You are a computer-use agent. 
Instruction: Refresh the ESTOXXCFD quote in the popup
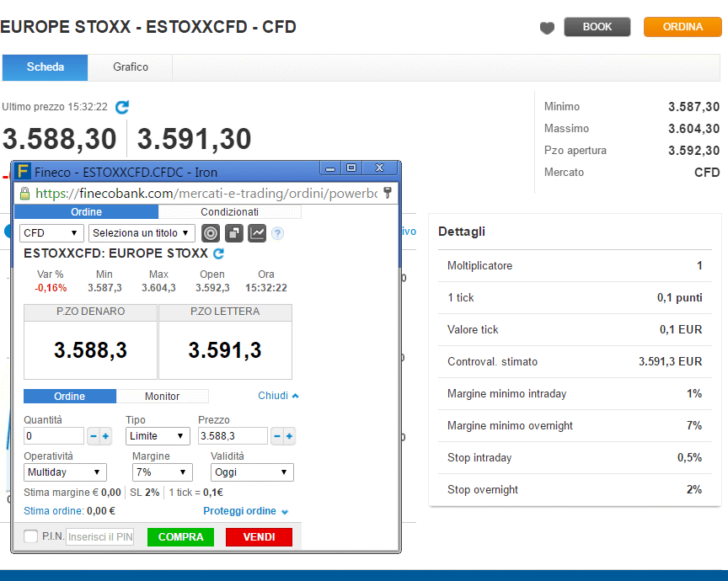tap(218, 253)
